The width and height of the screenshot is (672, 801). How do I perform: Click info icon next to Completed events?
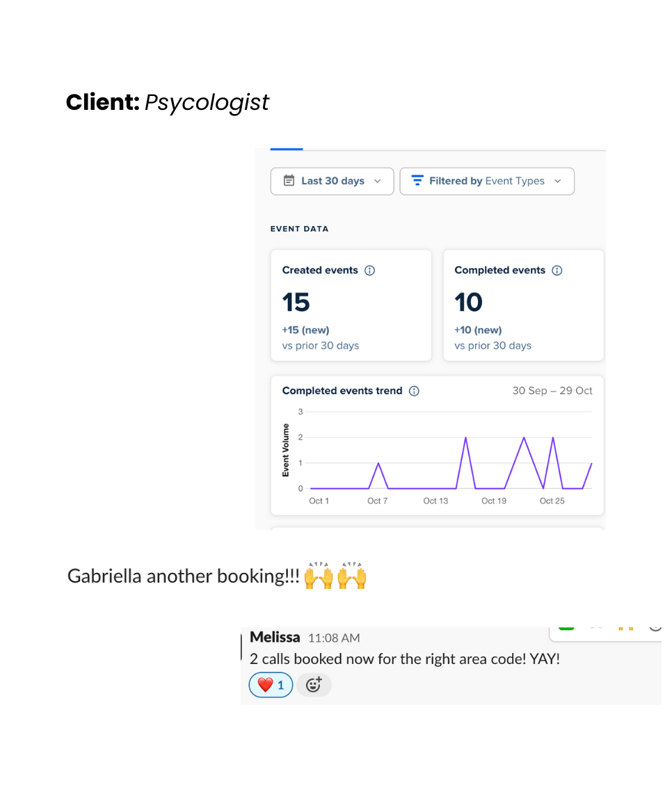(557, 270)
